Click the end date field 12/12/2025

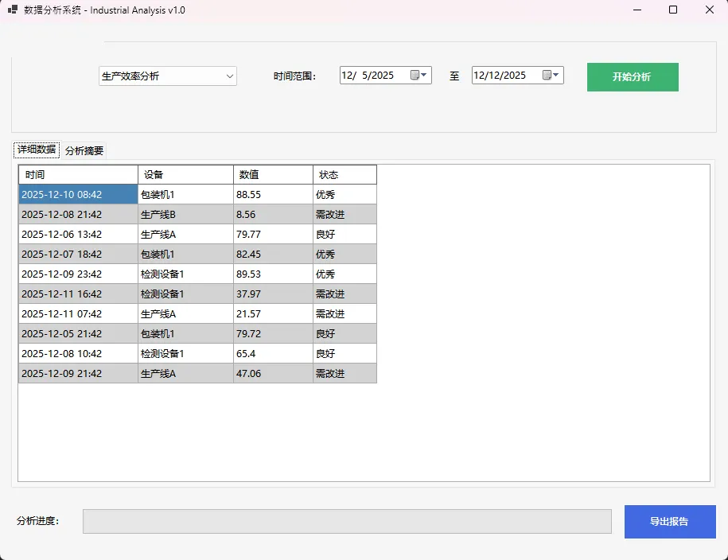coord(504,76)
